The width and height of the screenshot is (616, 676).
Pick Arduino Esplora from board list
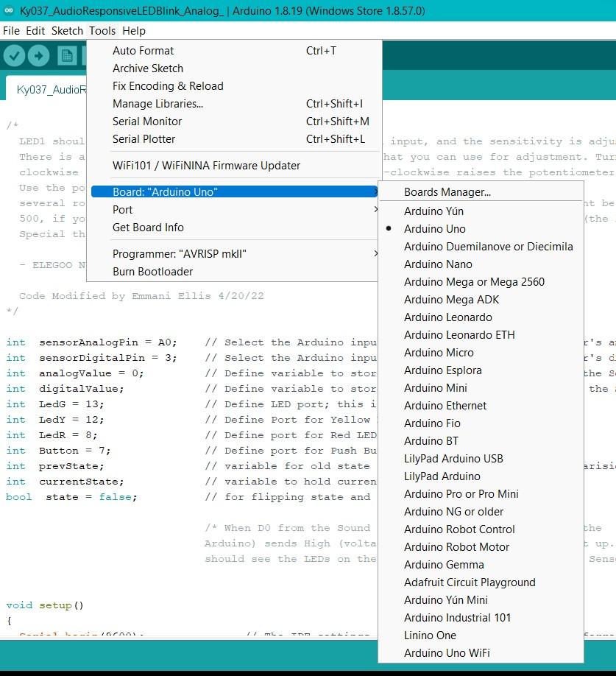481,370
